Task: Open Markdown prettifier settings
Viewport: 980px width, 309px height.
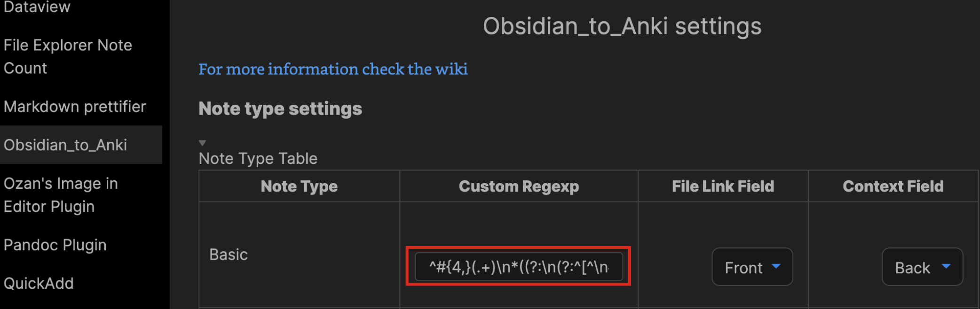Action: 75,107
